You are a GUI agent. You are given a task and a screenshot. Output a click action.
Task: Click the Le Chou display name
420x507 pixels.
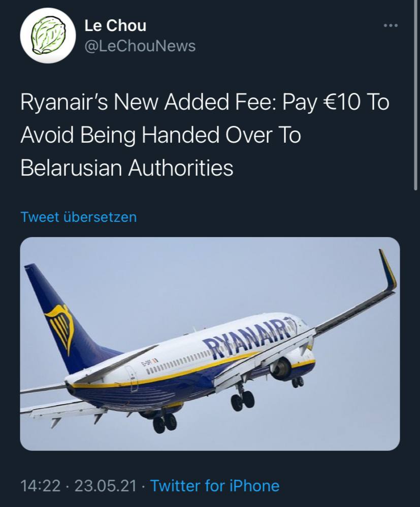[x=115, y=25]
